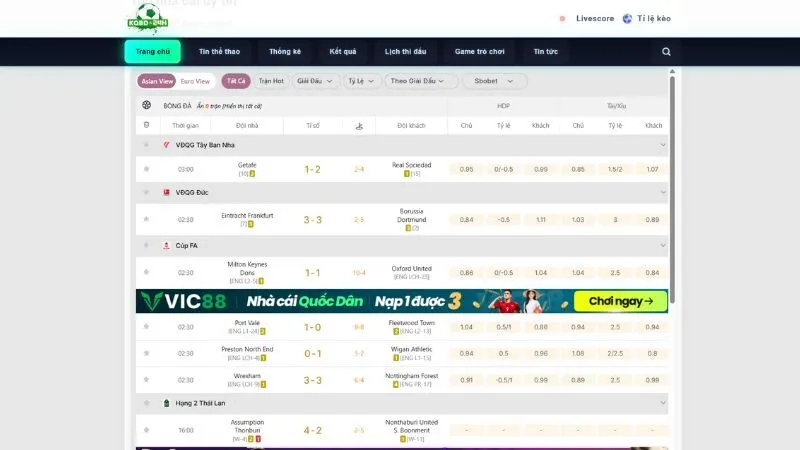The height and width of the screenshot is (450, 800).
Task: Click Real Sociedad team name
Action: click(x=411, y=165)
